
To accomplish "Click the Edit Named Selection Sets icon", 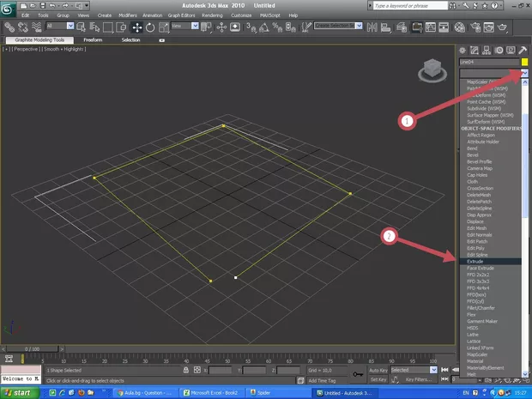I will coord(306,27).
